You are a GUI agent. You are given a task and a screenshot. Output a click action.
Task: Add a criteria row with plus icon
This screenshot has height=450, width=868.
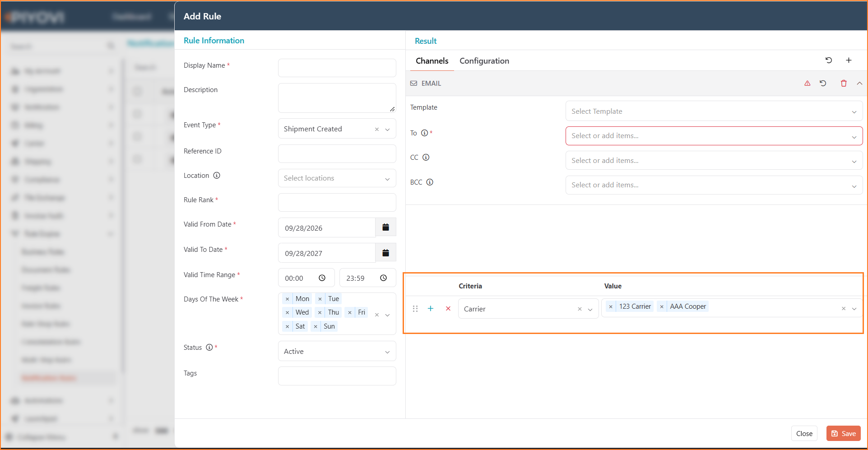tap(431, 309)
